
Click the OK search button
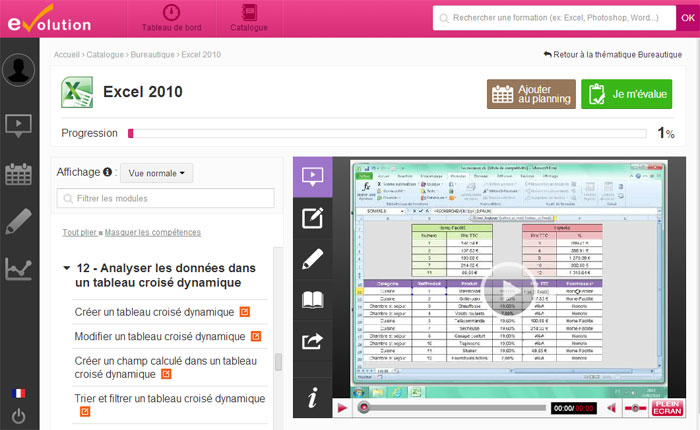click(x=688, y=18)
